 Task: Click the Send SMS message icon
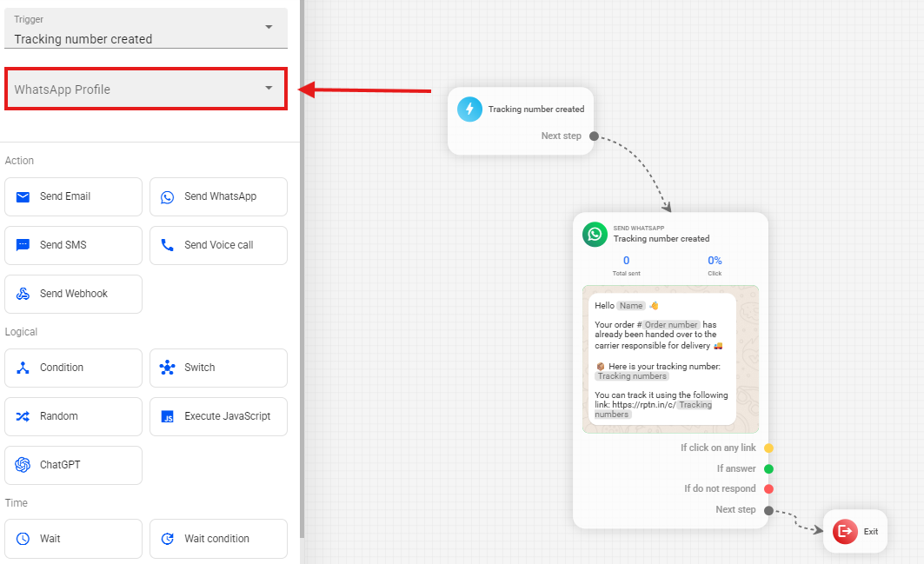click(x=23, y=246)
